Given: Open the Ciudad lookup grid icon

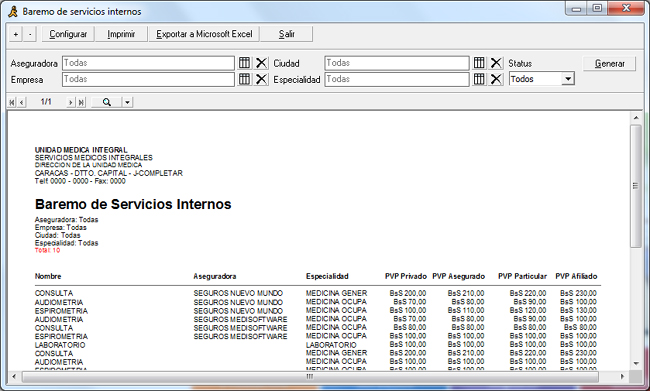Looking at the screenshot, I should (479, 63).
